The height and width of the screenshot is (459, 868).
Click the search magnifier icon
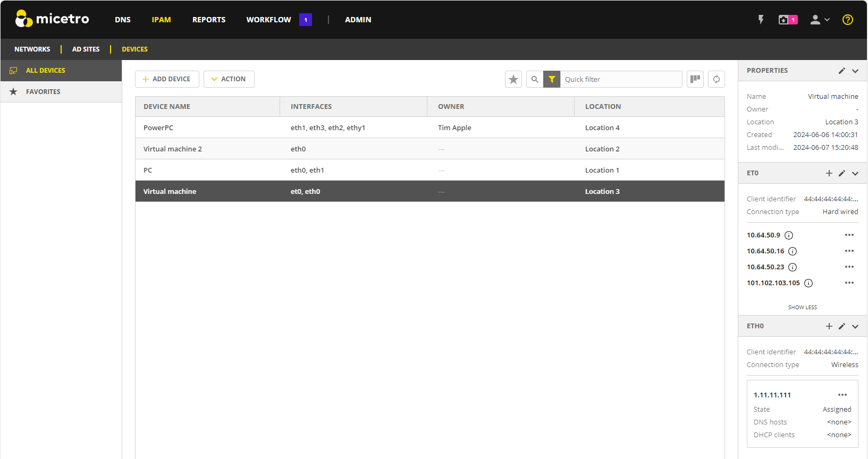tap(535, 79)
